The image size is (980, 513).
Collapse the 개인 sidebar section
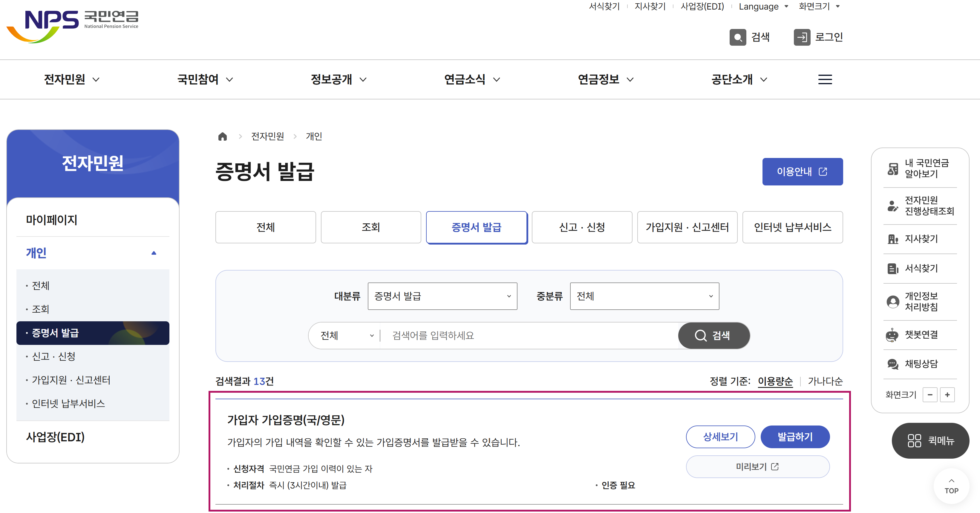[x=92, y=253]
